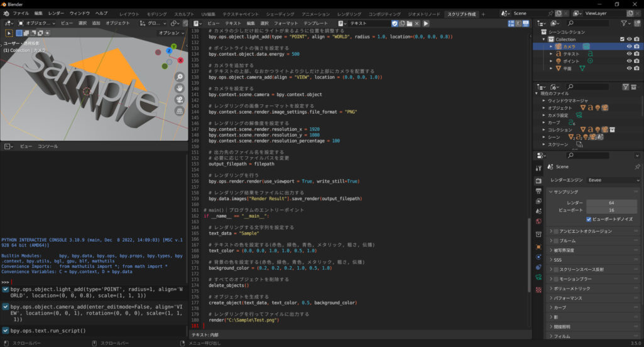Open the camera Object Data properties tab

click(x=538, y=277)
